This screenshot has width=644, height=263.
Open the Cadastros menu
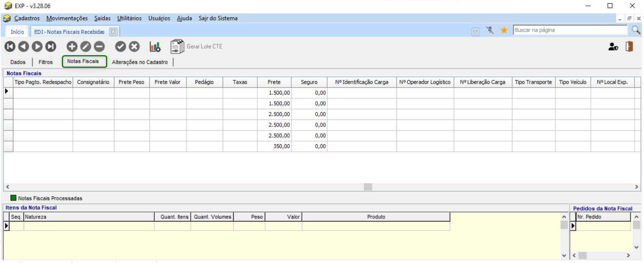point(27,18)
